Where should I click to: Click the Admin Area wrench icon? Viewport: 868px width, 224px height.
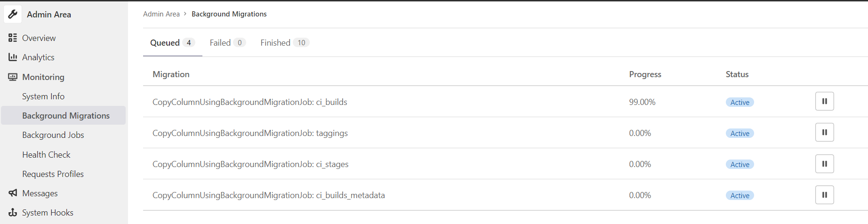(13, 14)
